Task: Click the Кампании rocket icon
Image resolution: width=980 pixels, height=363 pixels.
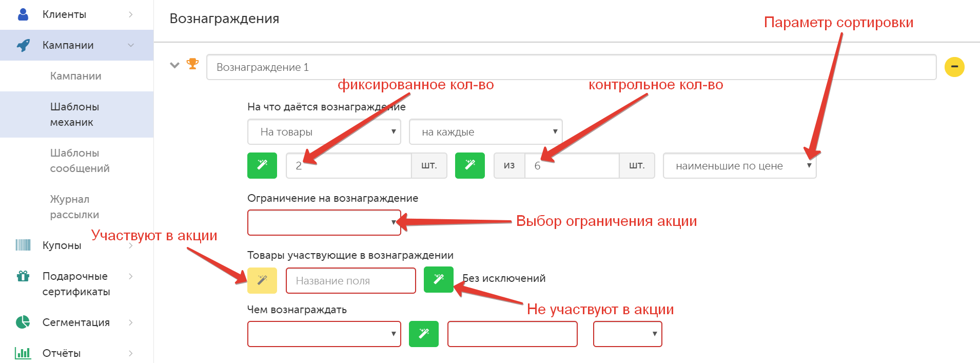Action: point(23,45)
